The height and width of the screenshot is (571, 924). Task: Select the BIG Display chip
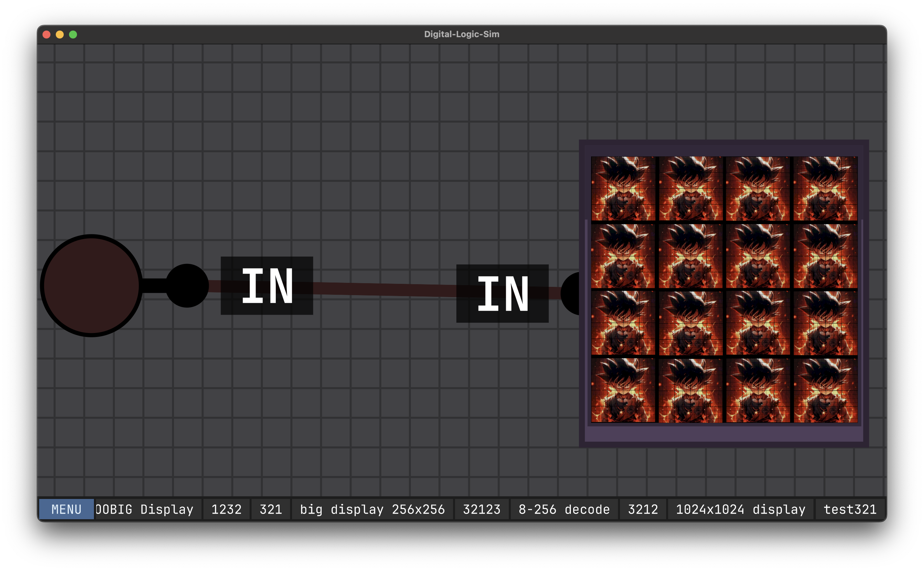click(x=148, y=509)
